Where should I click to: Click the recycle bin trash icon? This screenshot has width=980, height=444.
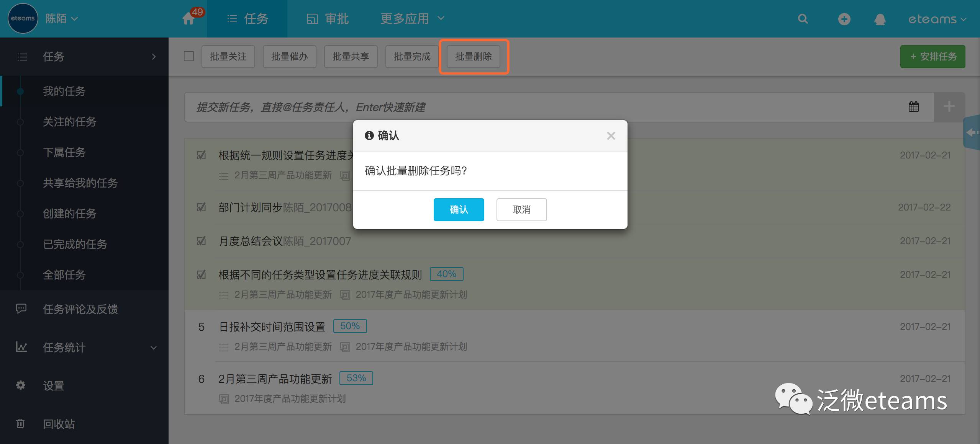click(20, 423)
